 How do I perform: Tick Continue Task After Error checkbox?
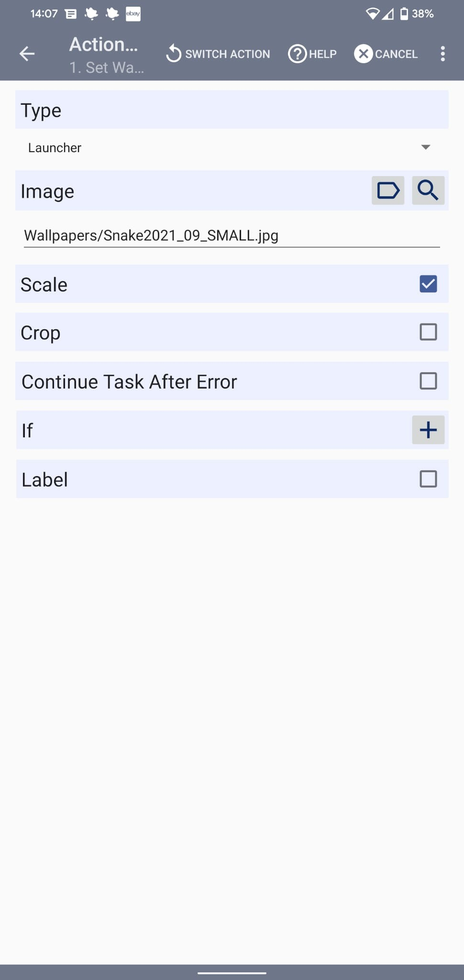(428, 381)
